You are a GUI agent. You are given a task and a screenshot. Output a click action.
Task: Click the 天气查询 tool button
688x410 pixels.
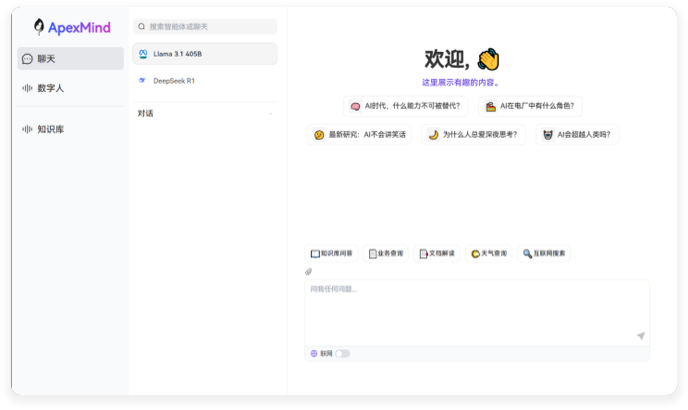tap(489, 254)
